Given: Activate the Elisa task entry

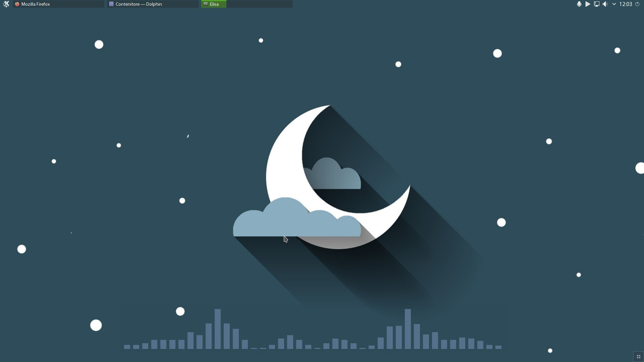Looking at the screenshot, I should 247,4.
